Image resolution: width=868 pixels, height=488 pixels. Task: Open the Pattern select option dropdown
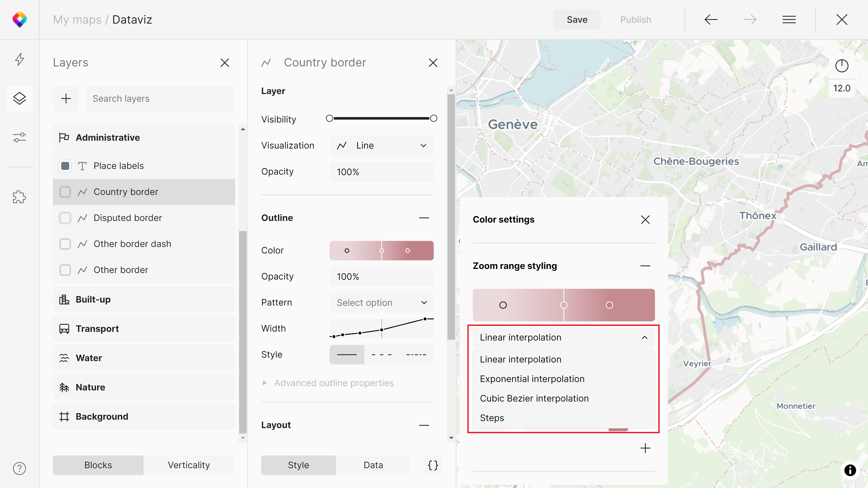coord(381,303)
